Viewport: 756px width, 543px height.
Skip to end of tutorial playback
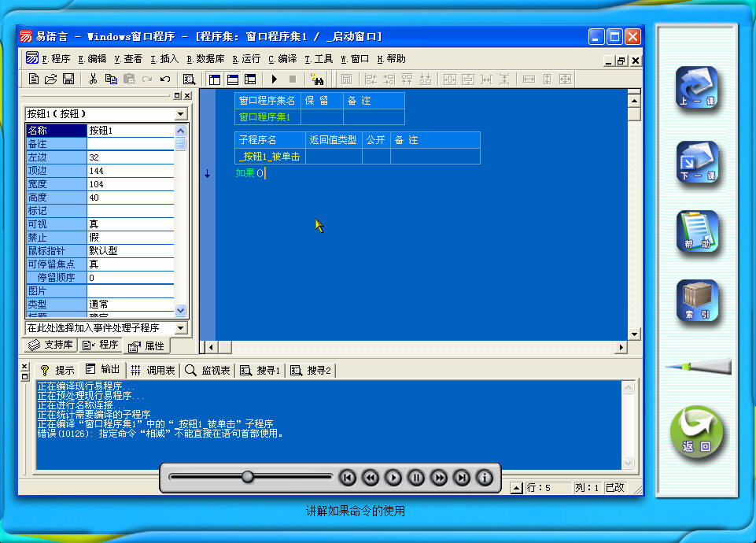coord(462,478)
